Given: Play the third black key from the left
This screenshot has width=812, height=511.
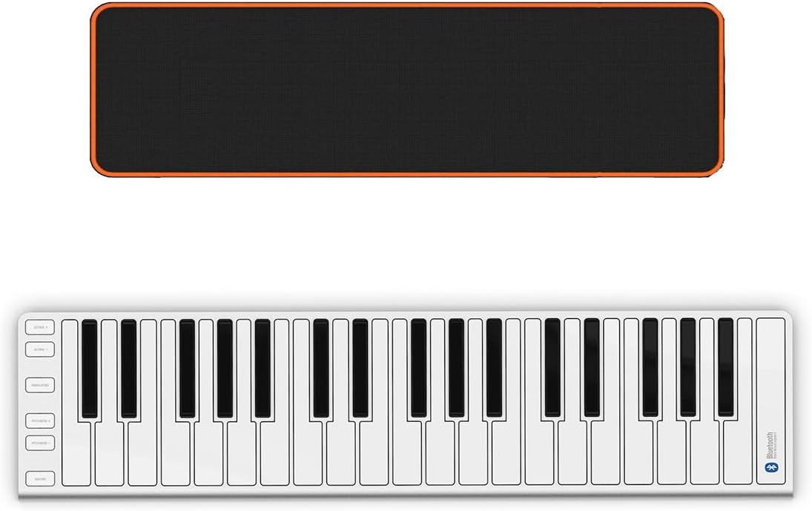Looking at the screenshot, I should (x=187, y=369).
